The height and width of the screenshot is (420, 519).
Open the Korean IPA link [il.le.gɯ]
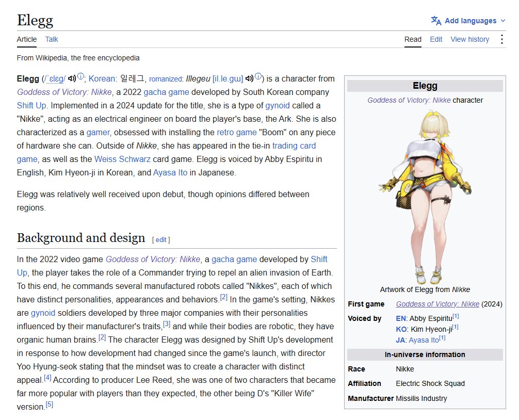(228, 79)
